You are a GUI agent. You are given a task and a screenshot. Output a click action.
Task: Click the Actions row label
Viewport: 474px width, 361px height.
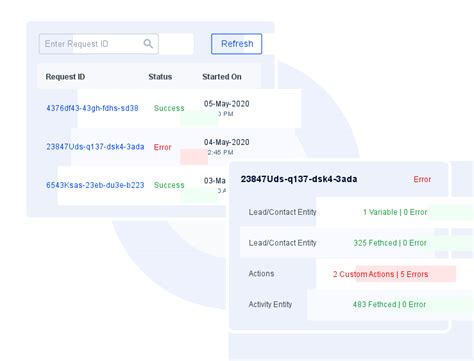[x=261, y=274]
